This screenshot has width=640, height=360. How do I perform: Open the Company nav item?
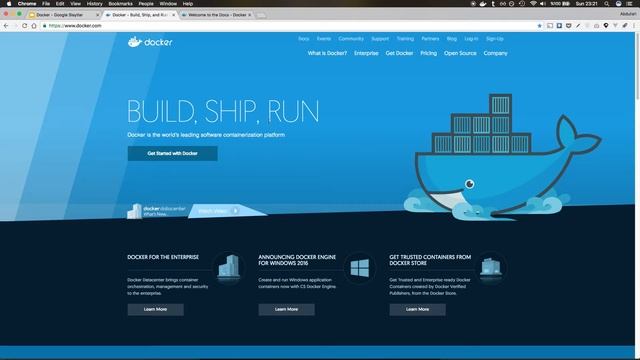click(x=496, y=53)
